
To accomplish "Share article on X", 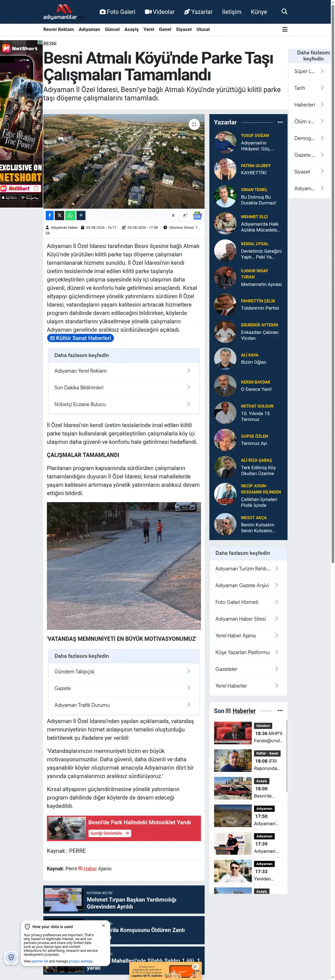I will 60,215.
